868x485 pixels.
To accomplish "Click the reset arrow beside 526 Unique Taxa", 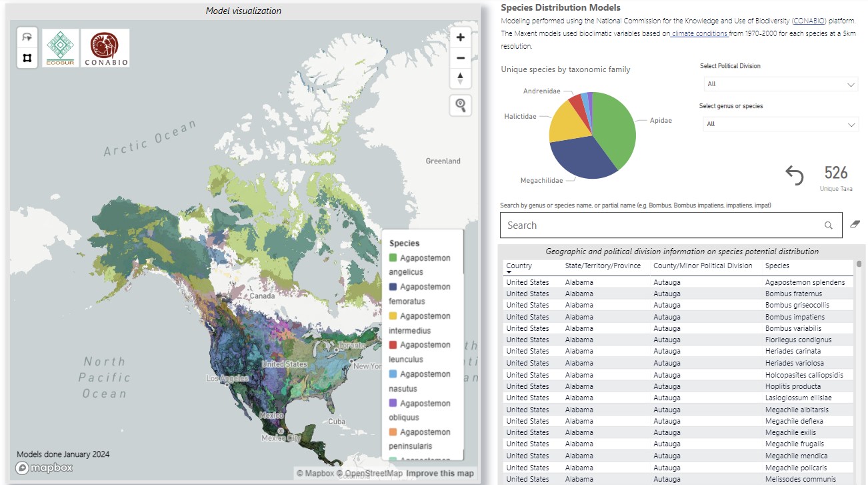I will pyautogui.click(x=795, y=175).
